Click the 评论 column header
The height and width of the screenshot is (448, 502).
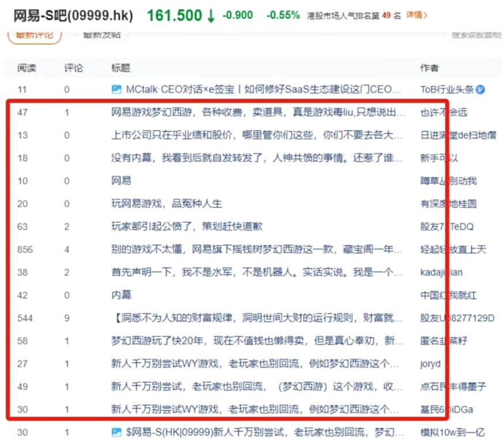(73, 68)
